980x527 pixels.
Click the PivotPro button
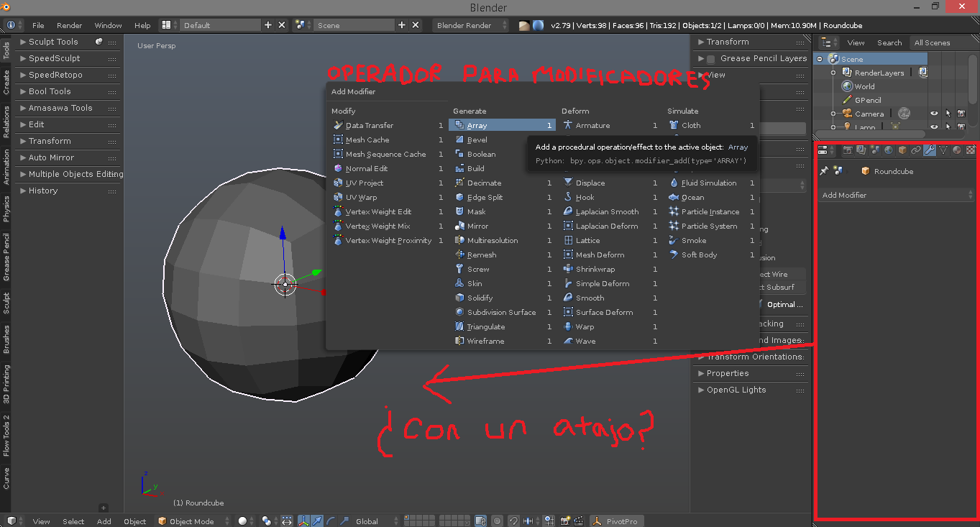coord(617,521)
